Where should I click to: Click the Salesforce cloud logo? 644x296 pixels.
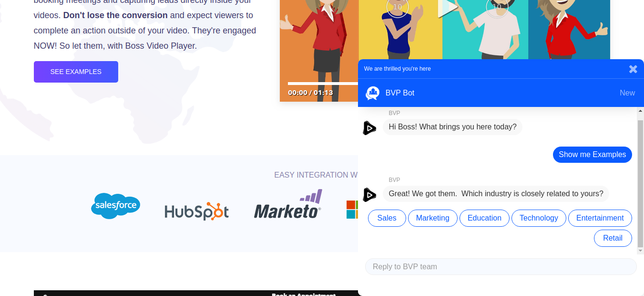point(115,206)
